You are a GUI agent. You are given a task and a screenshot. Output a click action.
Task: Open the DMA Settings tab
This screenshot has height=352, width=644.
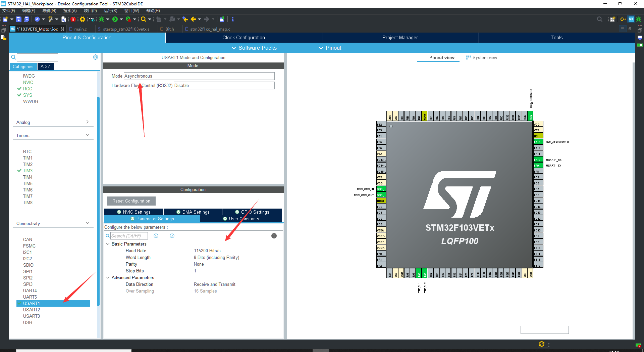point(193,212)
